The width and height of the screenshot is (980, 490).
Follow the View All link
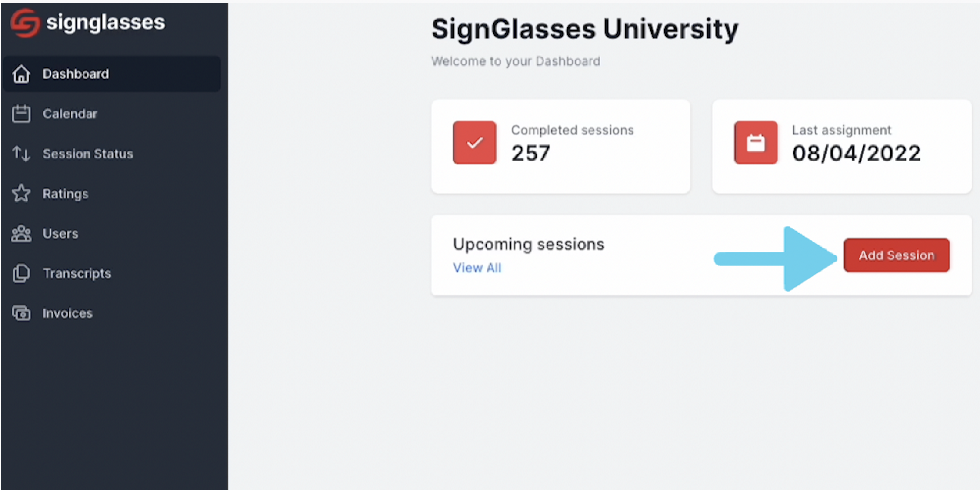click(477, 268)
